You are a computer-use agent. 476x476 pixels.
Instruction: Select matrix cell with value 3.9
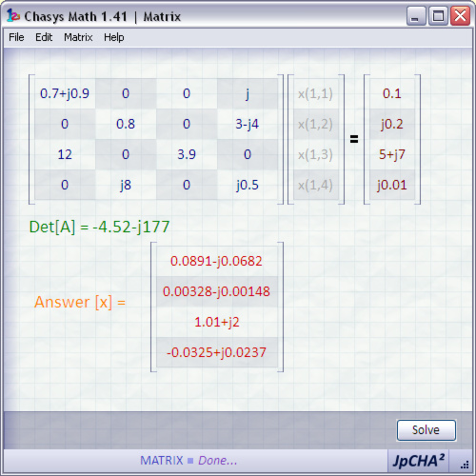tap(187, 154)
